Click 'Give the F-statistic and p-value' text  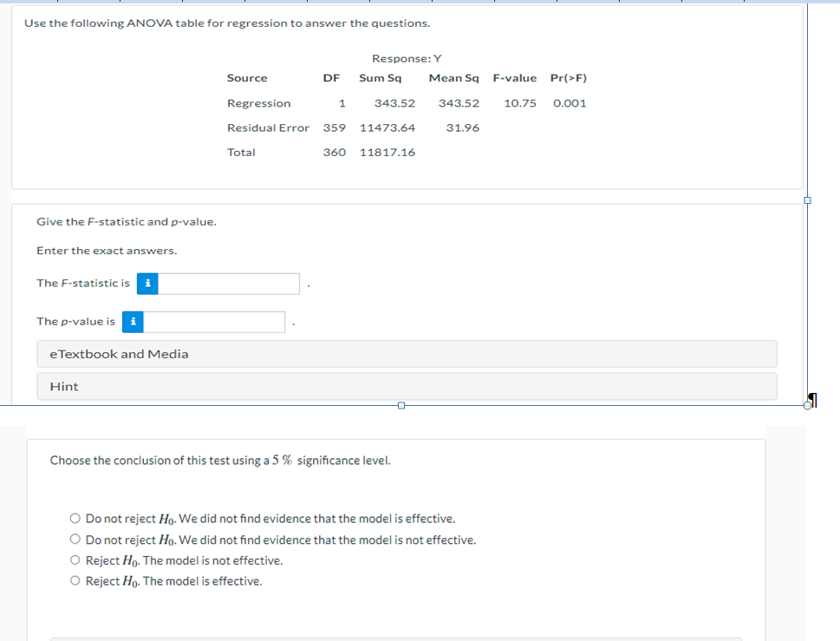pyautogui.click(x=127, y=222)
